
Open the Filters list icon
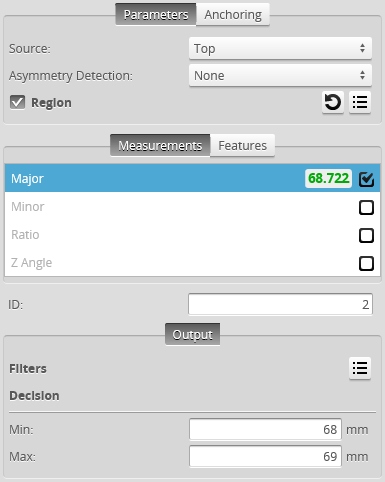(360, 368)
